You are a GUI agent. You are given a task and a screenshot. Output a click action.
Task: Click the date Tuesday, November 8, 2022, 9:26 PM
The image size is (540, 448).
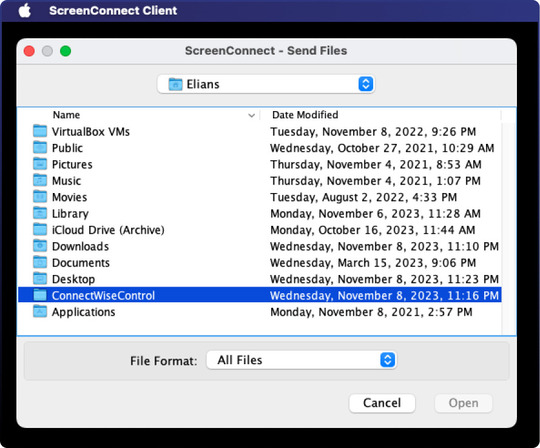[373, 132]
